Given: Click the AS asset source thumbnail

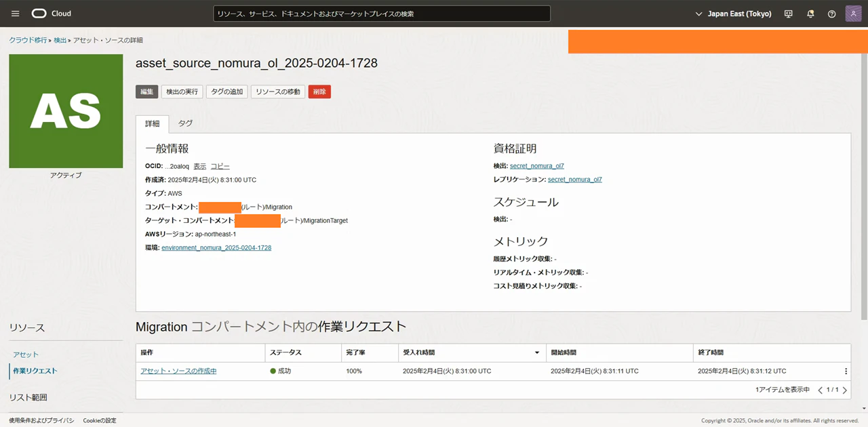Looking at the screenshot, I should click(x=66, y=111).
